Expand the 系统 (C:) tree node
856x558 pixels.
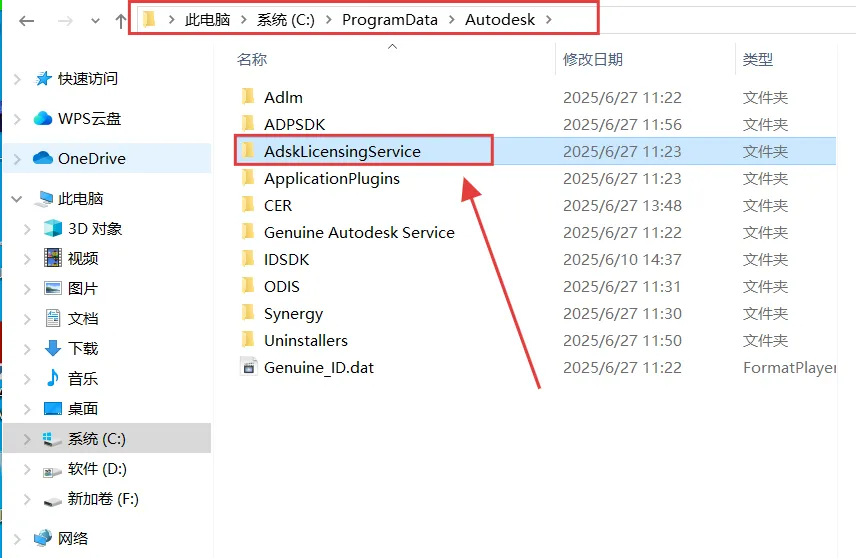click(27, 438)
